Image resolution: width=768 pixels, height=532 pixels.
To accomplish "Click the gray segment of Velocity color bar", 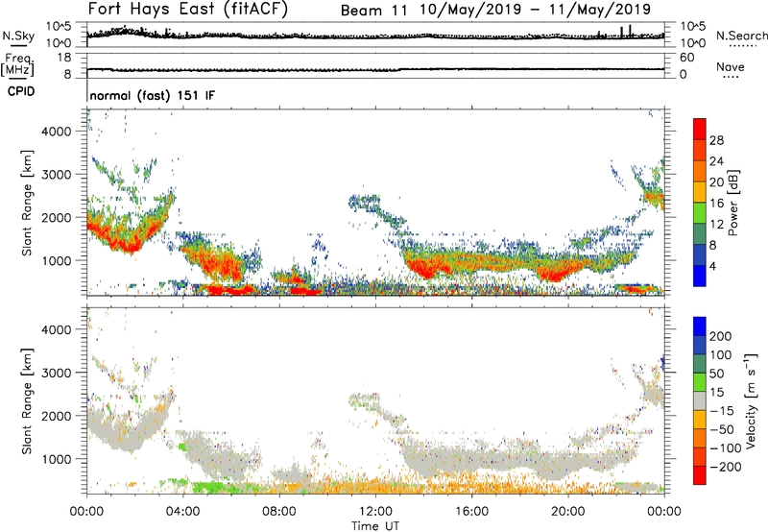I will click(x=700, y=400).
